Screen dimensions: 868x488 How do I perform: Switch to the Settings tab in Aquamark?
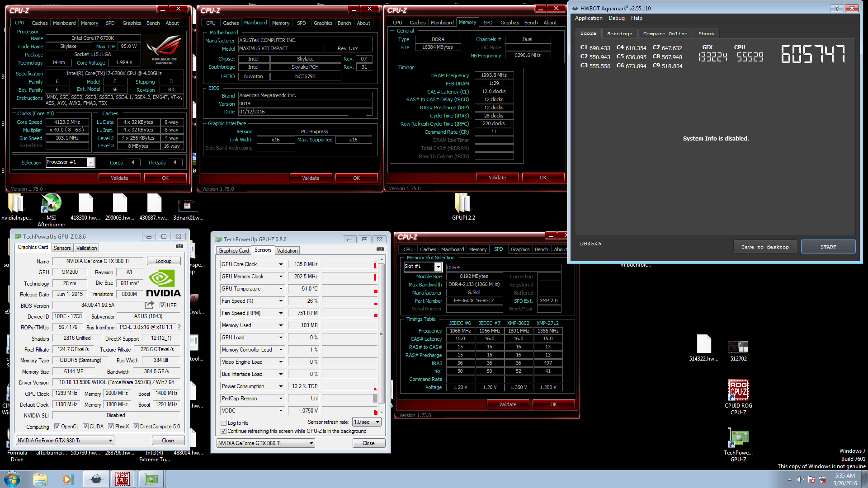[619, 33]
